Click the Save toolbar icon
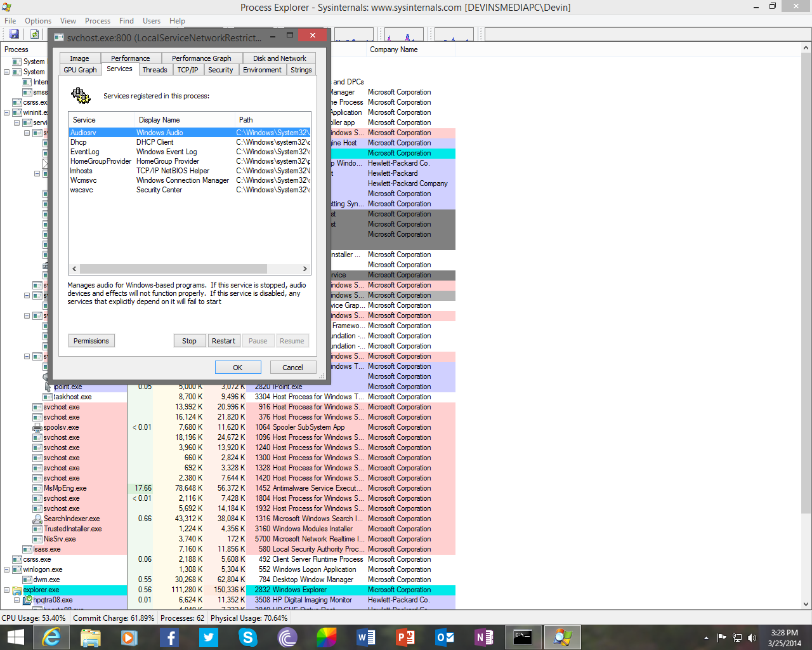The width and height of the screenshot is (812, 650). click(x=14, y=34)
